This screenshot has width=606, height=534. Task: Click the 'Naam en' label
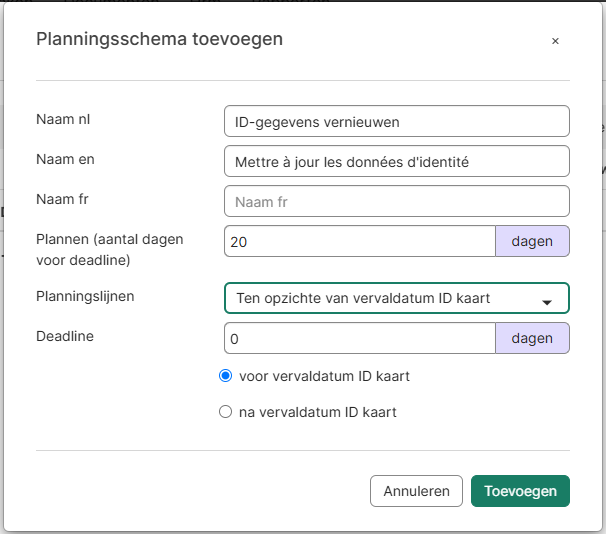[65, 159]
